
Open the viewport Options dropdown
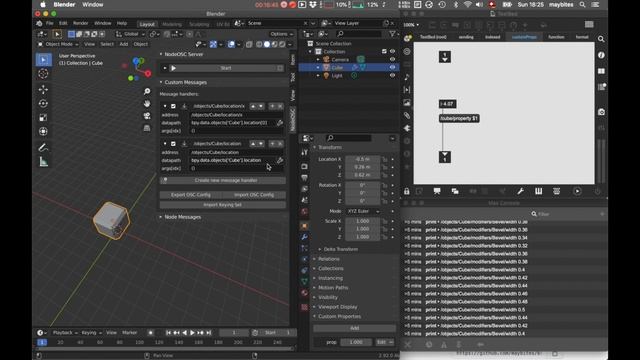281,34
